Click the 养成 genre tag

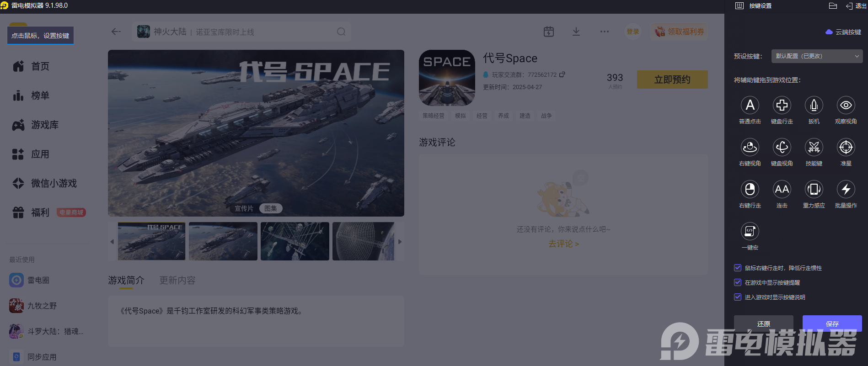point(504,116)
